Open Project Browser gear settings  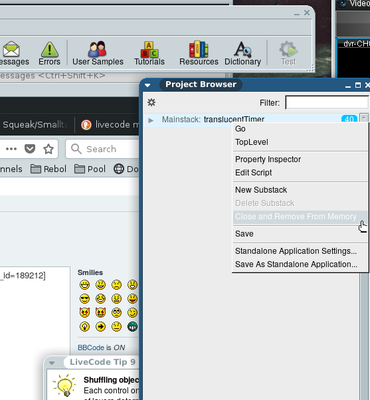[151, 102]
